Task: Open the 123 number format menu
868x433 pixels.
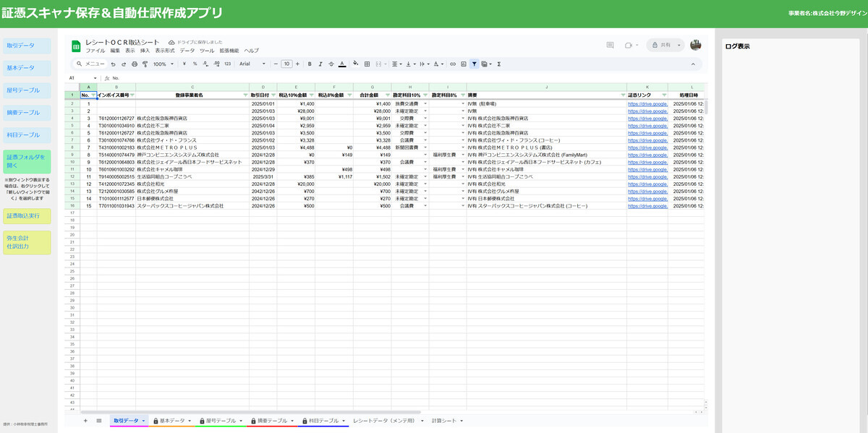Action: coord(228,64)
